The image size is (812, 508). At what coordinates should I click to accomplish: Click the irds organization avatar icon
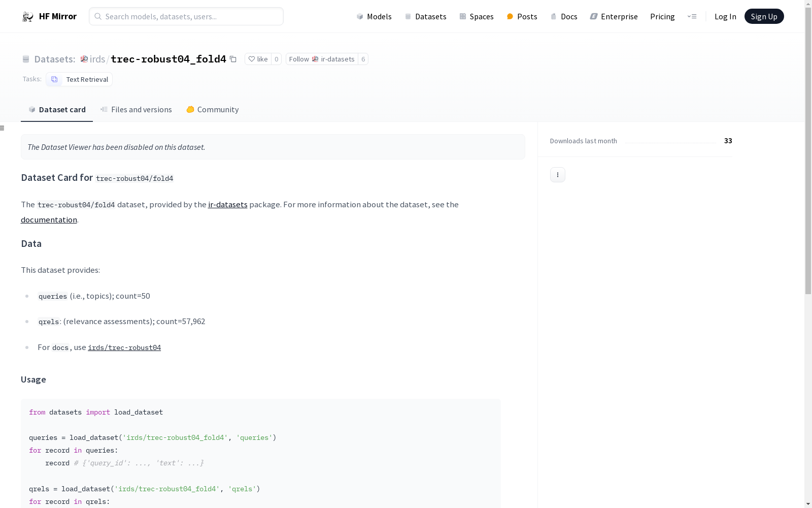click(84, 59)
